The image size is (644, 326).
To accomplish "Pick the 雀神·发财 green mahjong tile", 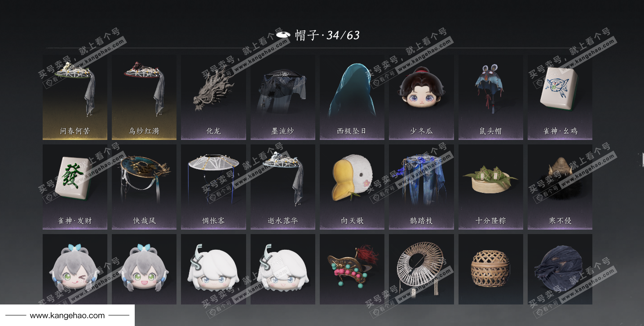I will [75, 187].
